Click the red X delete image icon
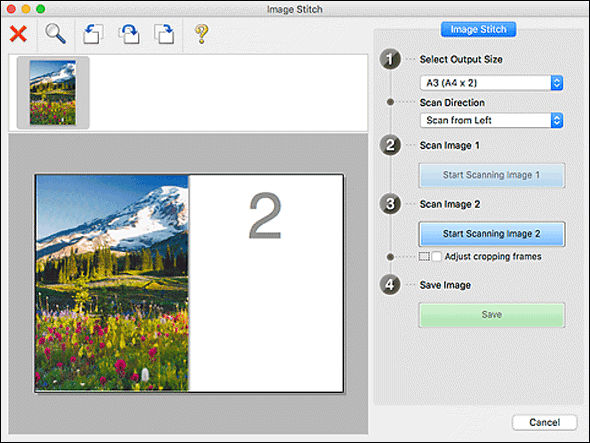Image resolution: width=590 pixels, height=443 pixels. click(x=18, y=34)
